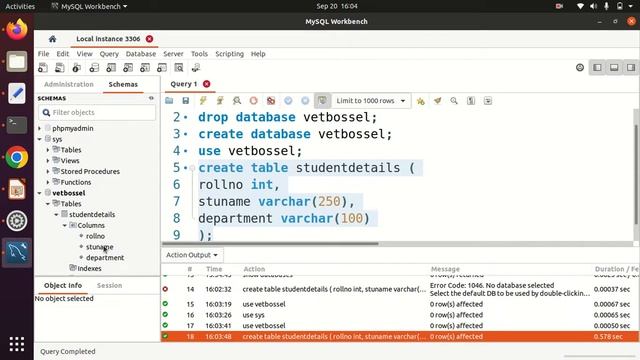Image resolution: width=640 pixels, height=360 pixels.
Task: Close the Local instance 3306 connection tab
Action: [x=149, y=39]
